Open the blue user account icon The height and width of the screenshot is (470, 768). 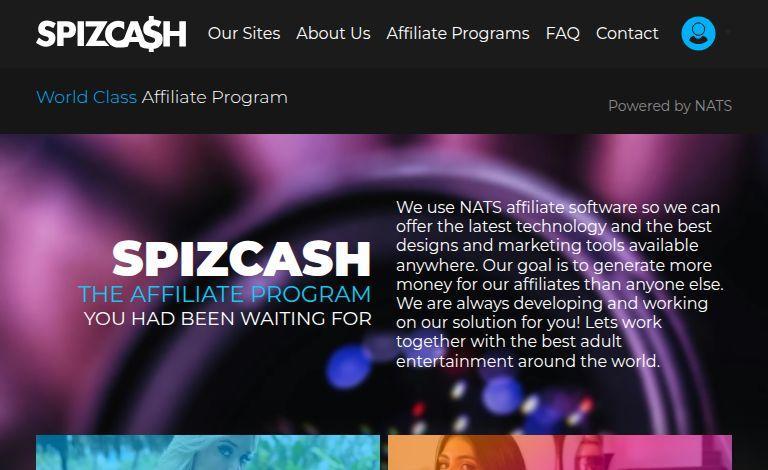coord(698,33)
